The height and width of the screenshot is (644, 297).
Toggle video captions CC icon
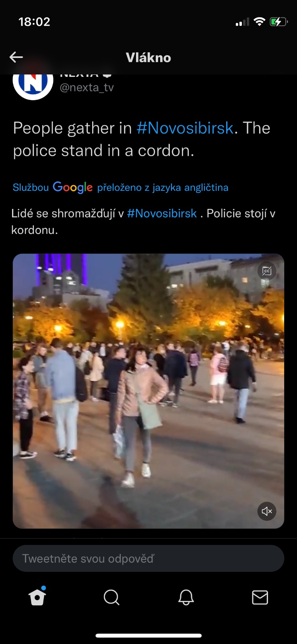pos(267,271)
